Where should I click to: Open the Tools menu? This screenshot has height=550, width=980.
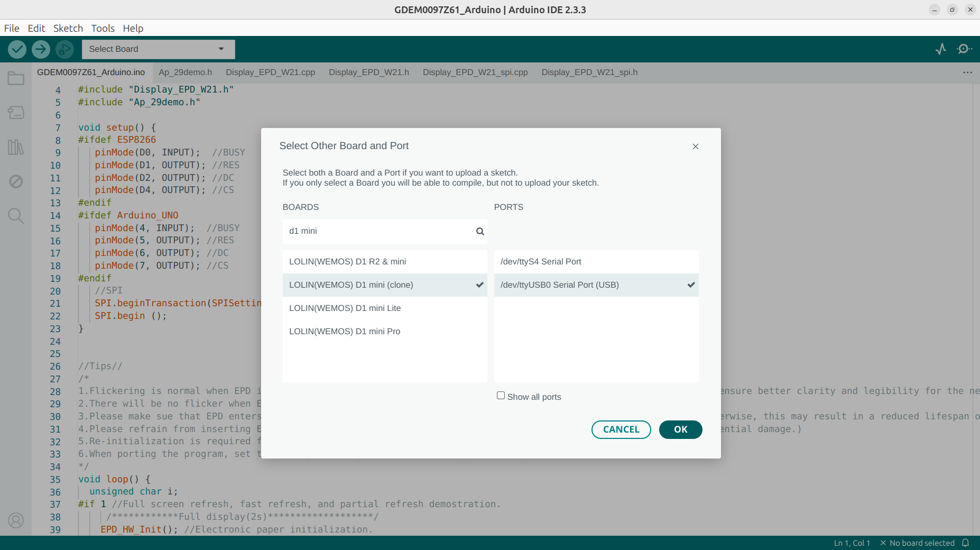(x=103, y=28)
